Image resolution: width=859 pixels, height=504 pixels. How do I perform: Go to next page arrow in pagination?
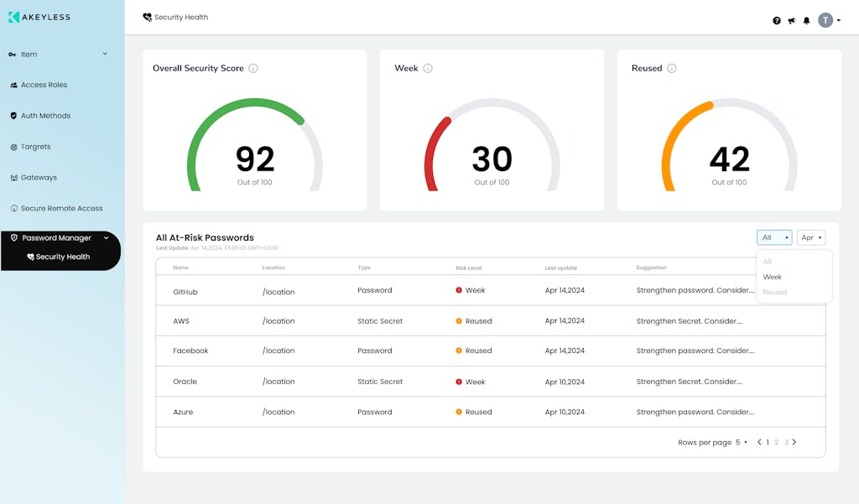point(794,442)
